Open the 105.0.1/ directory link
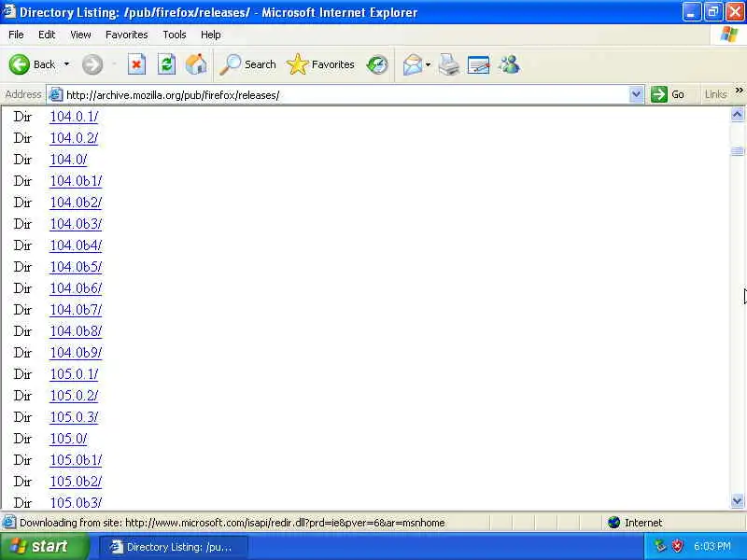 (75, 374)
